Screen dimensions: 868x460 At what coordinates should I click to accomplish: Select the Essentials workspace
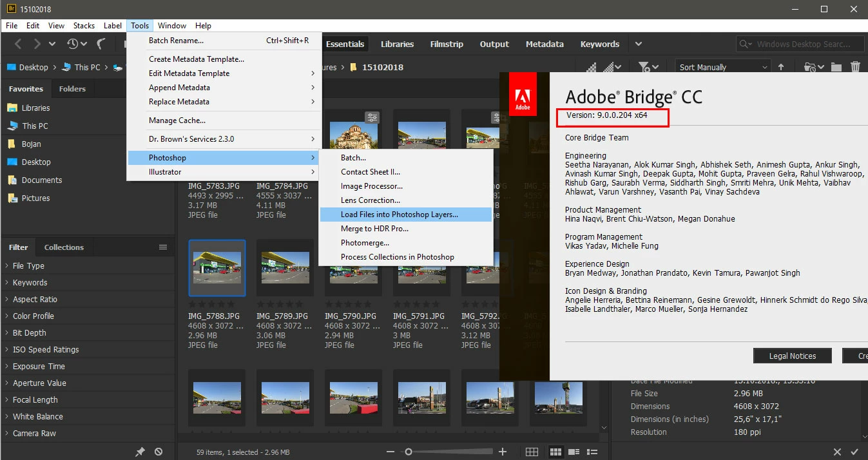click(x=345, y=44)
